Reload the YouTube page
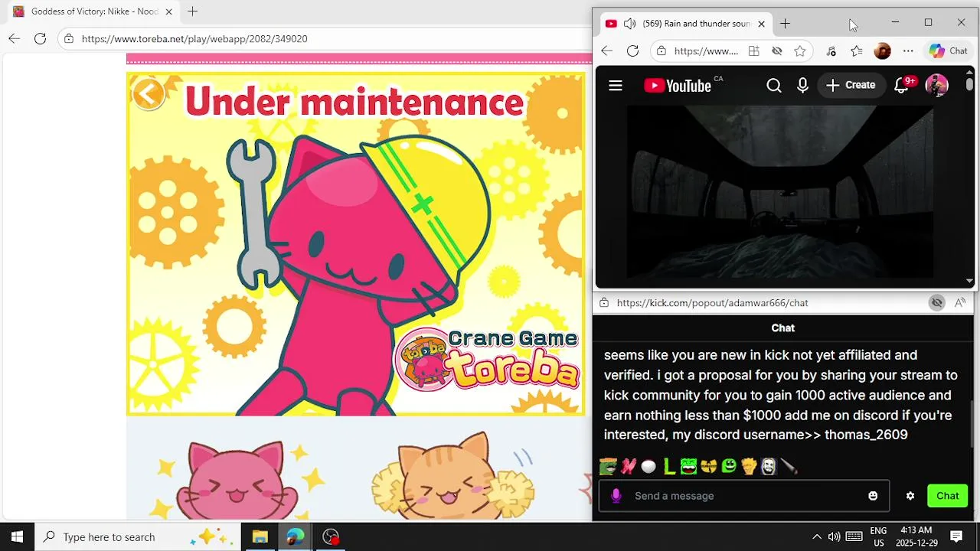The image size is (980, 551). point(632,51)
